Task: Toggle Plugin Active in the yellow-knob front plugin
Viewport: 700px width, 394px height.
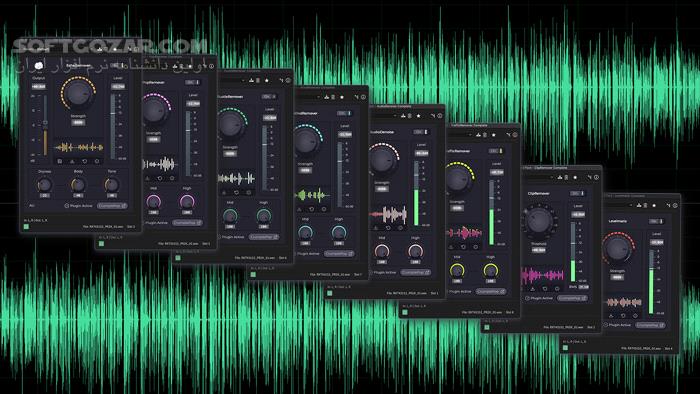Action: tap(67, 206)
